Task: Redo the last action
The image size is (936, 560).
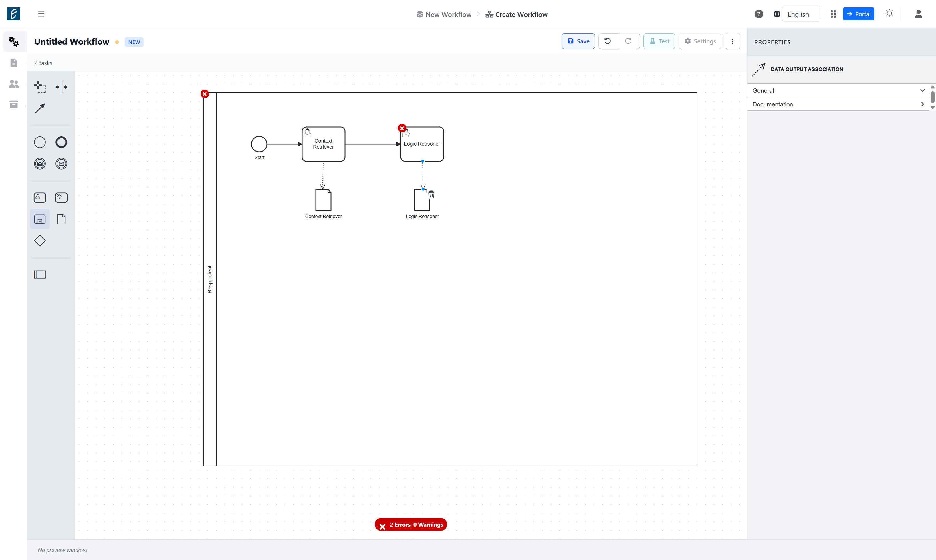Action: (x=629, y=41)
